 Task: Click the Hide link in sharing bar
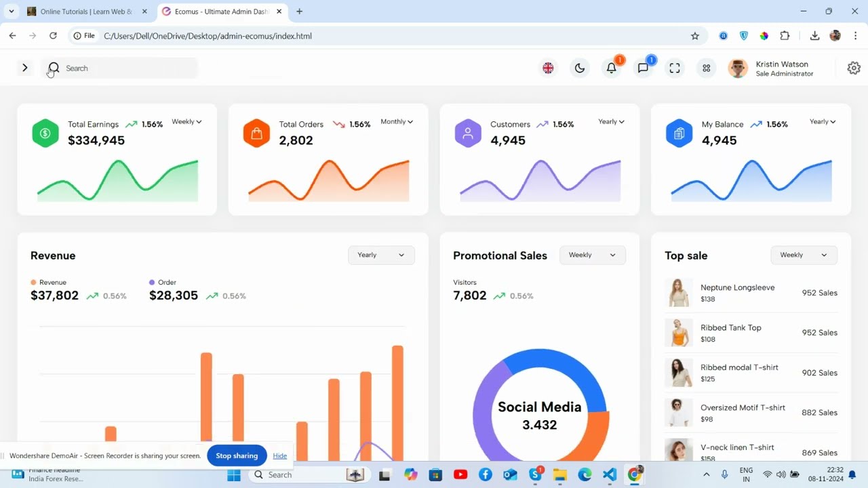pos(280,455)
